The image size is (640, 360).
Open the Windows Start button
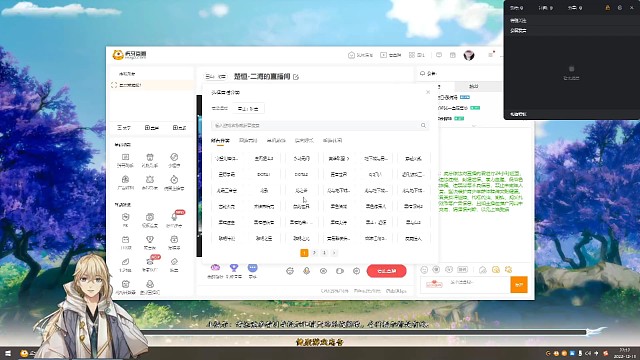click(x=8, y=353)
